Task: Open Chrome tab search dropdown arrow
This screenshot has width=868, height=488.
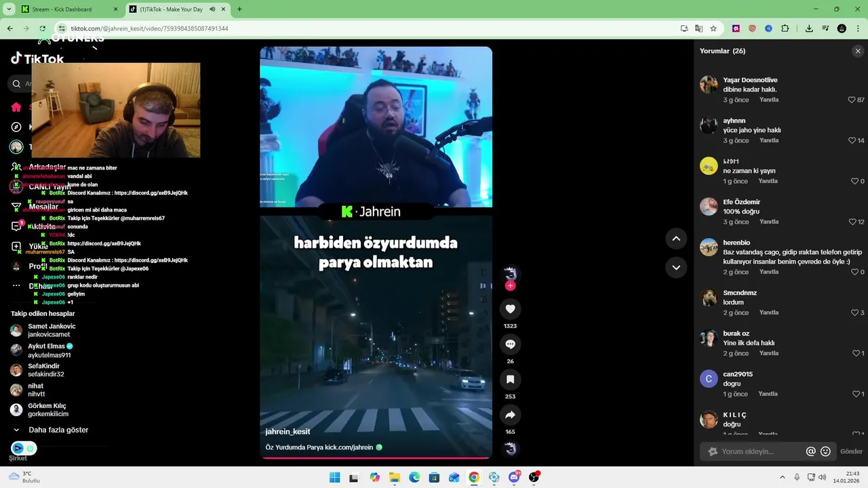Action: pos(9,9)
